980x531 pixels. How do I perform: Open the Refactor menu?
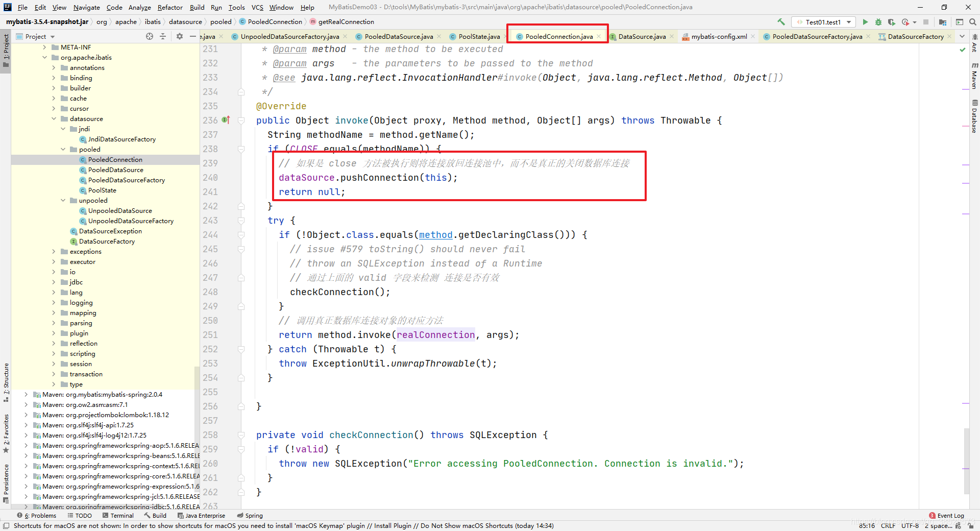[x=170, y=7]
